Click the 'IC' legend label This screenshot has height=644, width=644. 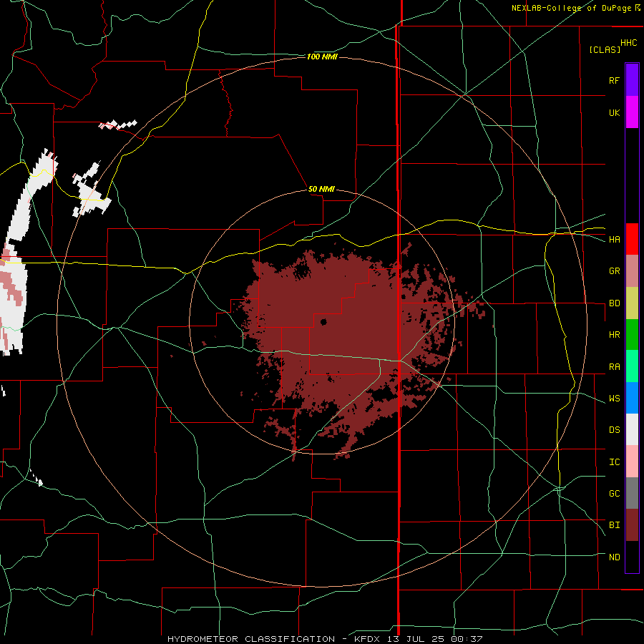tap(614, 462)
